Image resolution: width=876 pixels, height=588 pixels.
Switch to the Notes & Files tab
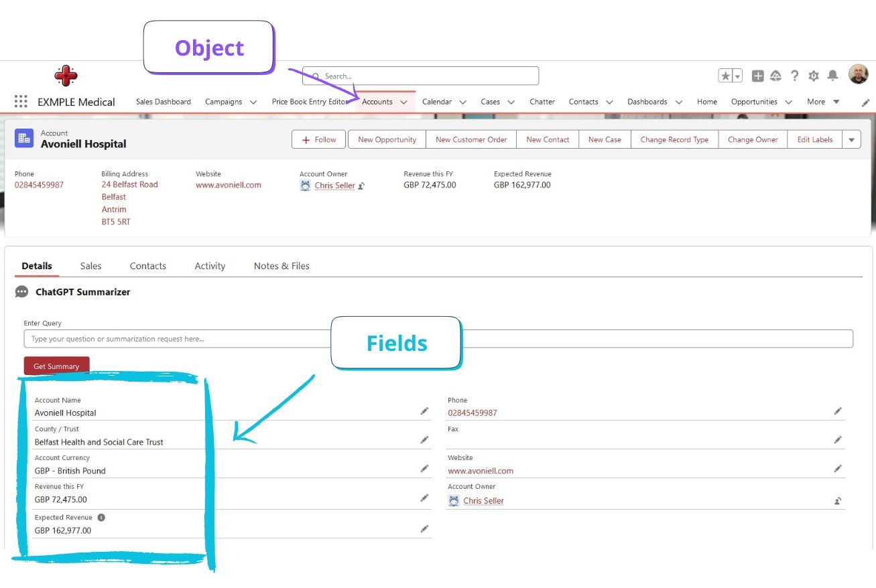281,266
